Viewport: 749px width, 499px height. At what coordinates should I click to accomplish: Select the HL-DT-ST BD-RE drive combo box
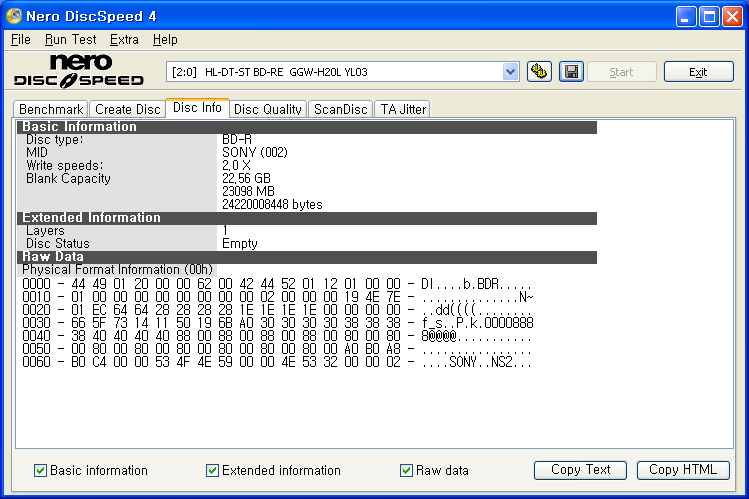(x=342, y=72)
